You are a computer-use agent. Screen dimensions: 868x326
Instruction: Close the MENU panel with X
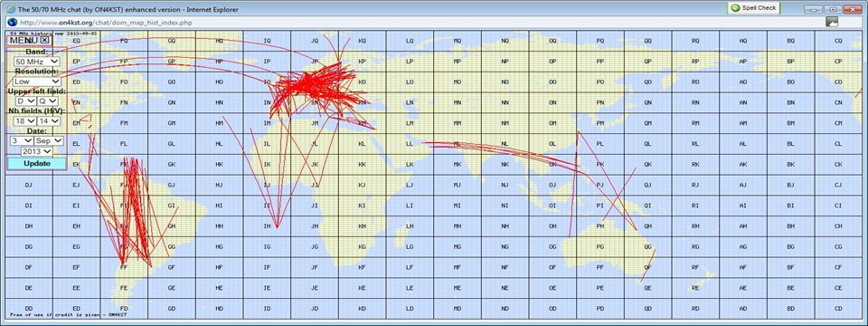tap(45, 40)
